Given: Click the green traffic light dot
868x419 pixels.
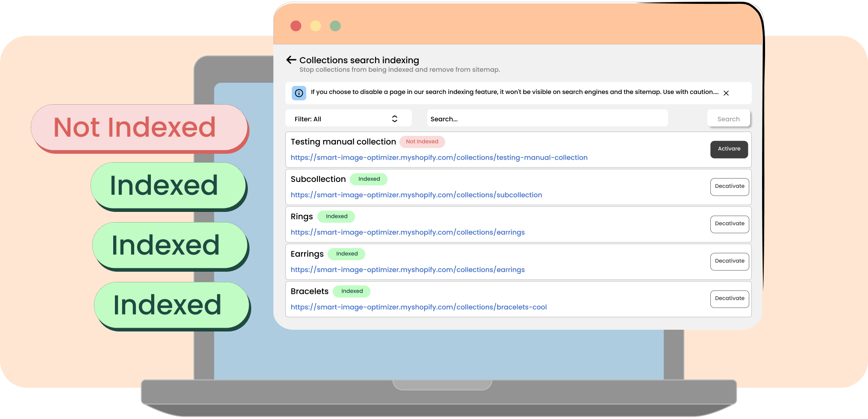Looking at the screenshot, I should point(335,26).
